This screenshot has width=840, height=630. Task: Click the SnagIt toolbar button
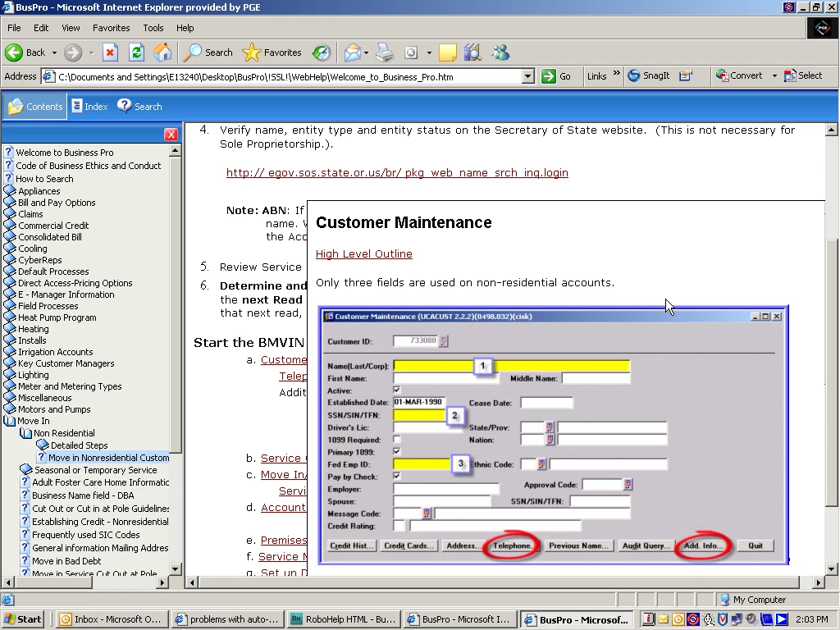coord(649,75)
